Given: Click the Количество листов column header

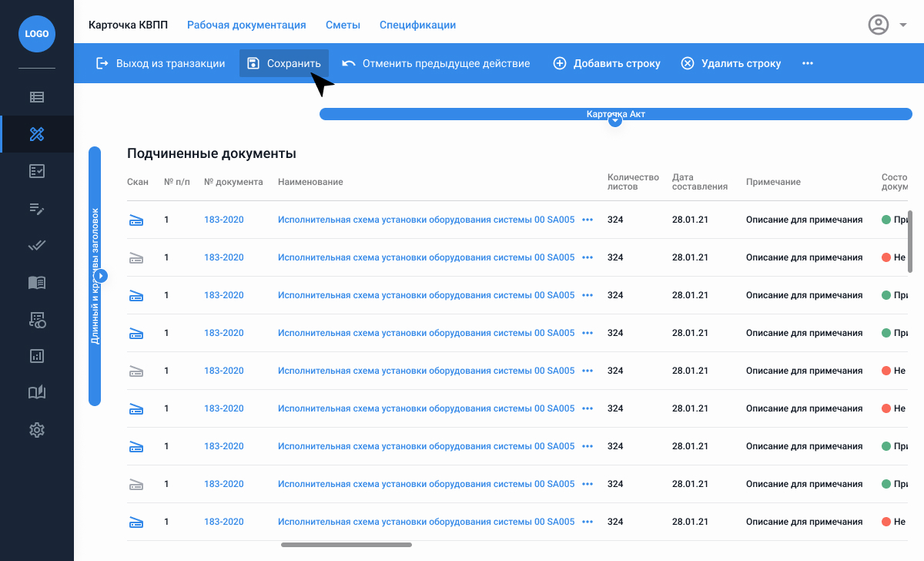Looking at the screenshot, I should pyautogui.click(x=633, y=182).
